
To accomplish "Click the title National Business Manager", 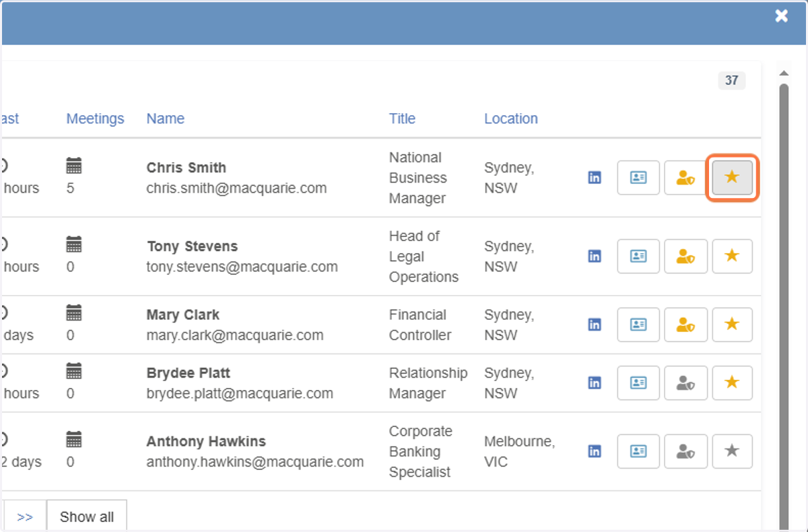I will pyautogui.click(x=417, y=178).
